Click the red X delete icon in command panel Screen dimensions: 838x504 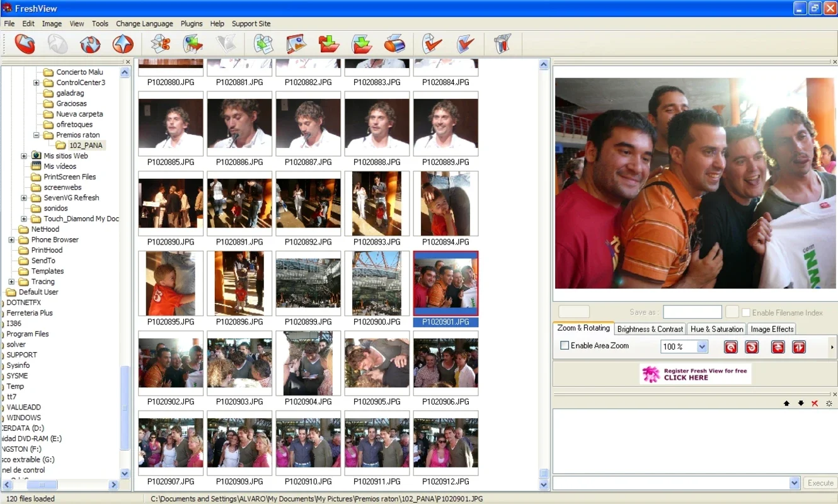click(815, 403)
